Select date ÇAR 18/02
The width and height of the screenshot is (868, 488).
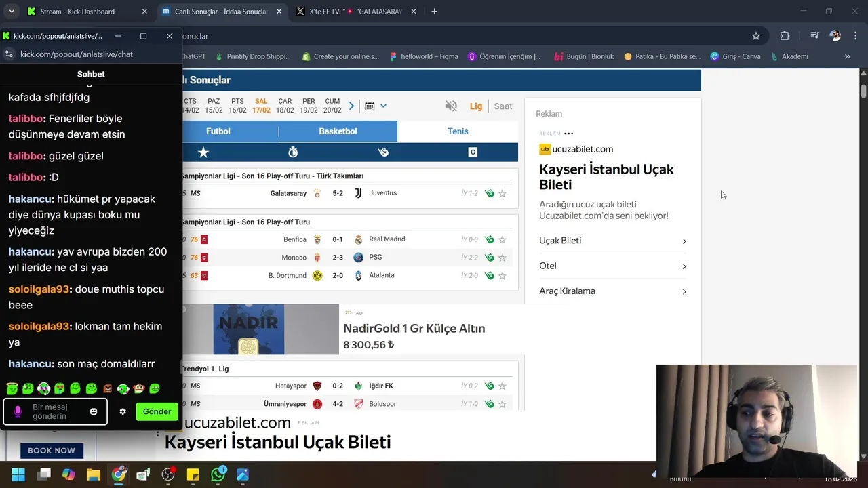285,106
